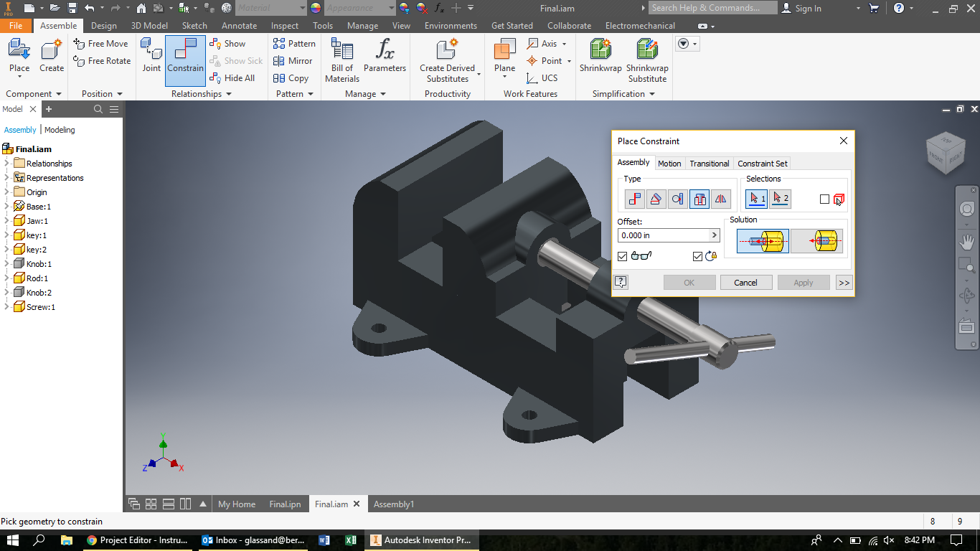Expand dialog with the >> button
Viewport: 980px width, 551px height.
(844, 283)
